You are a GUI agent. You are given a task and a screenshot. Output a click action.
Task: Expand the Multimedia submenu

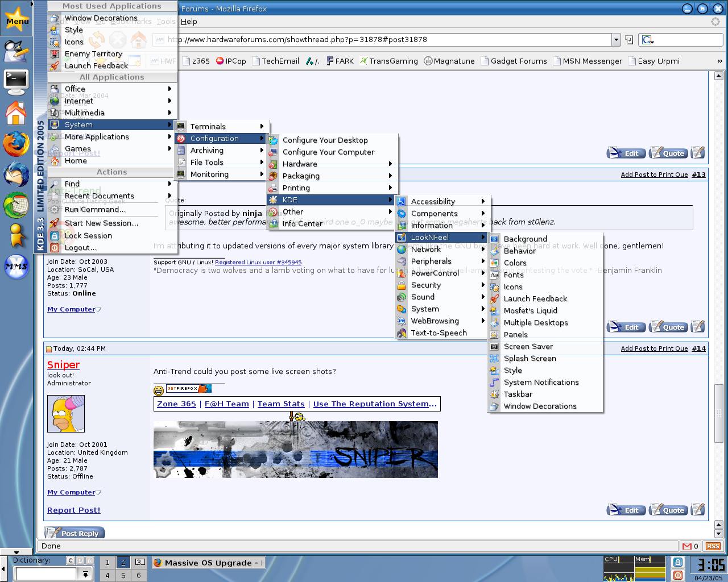tap(111, 113)
